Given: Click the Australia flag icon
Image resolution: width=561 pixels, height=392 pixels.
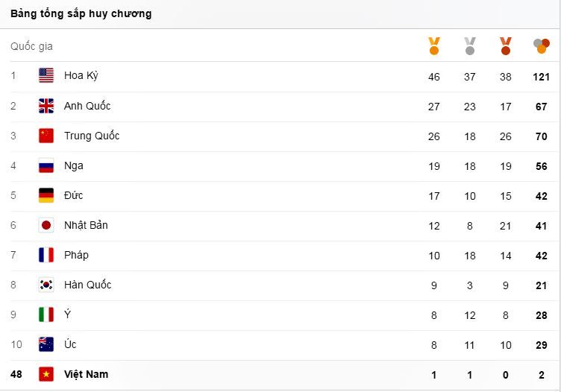Looking at the screenshot, I should [46, 344].
